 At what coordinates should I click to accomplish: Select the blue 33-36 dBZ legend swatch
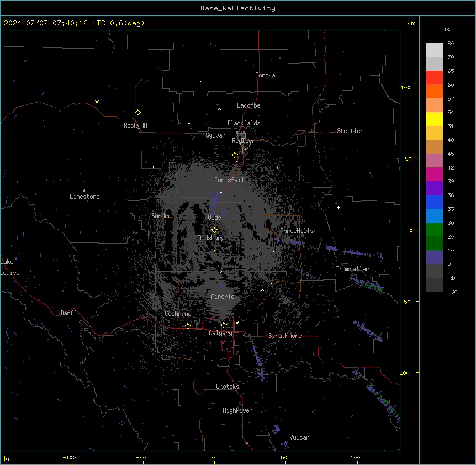pyautogui.click(x=434, y=202)
